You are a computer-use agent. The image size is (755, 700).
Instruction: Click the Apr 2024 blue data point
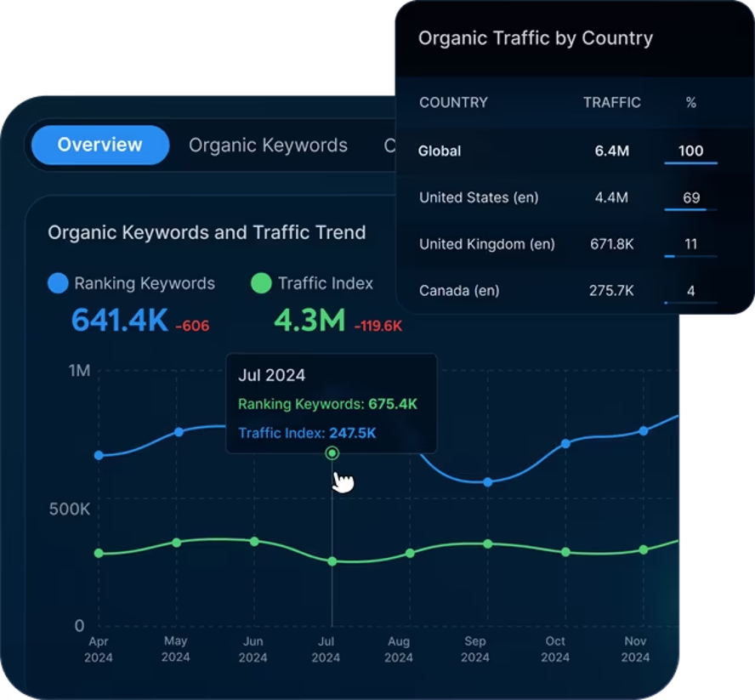(x=99, y=455)
